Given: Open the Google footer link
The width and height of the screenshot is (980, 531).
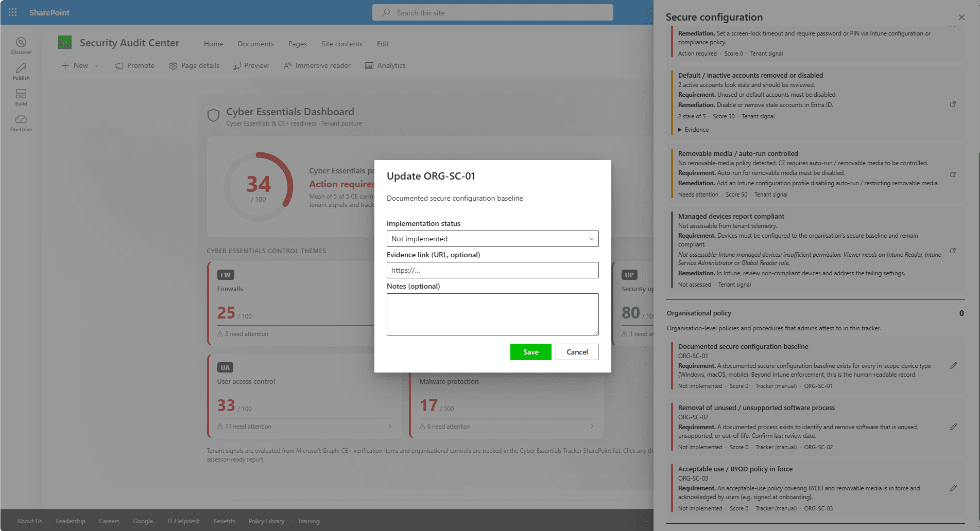Looking at the screenshot, I should pos(143,521).
